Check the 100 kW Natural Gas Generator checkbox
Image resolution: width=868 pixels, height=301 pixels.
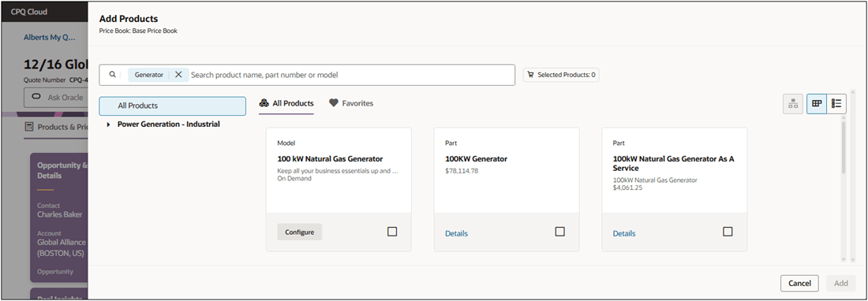pyautogui.click(x=392, y=232)
